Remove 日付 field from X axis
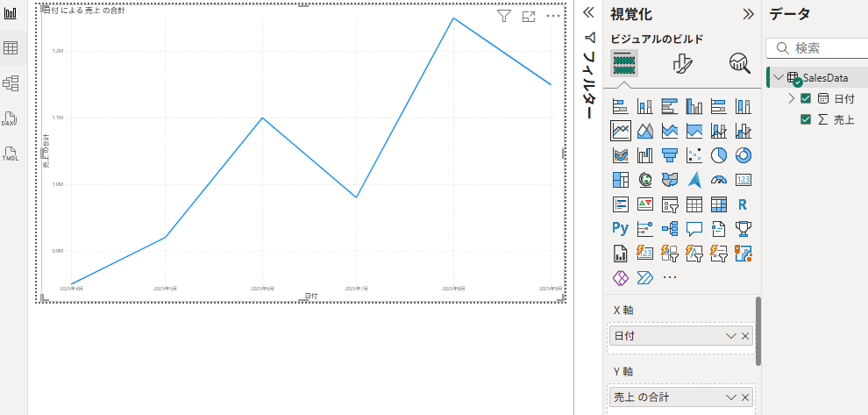 click(x=745, y=336)
